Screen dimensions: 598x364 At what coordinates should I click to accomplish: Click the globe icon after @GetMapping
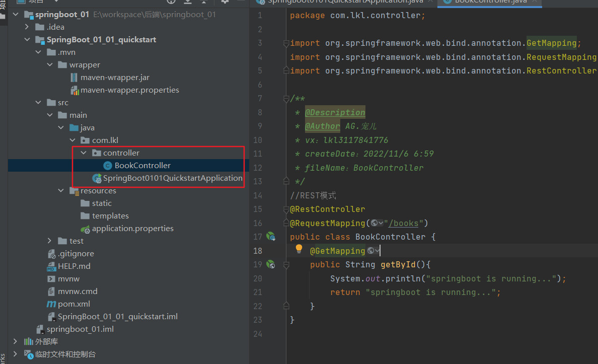(x=371, y=251)
